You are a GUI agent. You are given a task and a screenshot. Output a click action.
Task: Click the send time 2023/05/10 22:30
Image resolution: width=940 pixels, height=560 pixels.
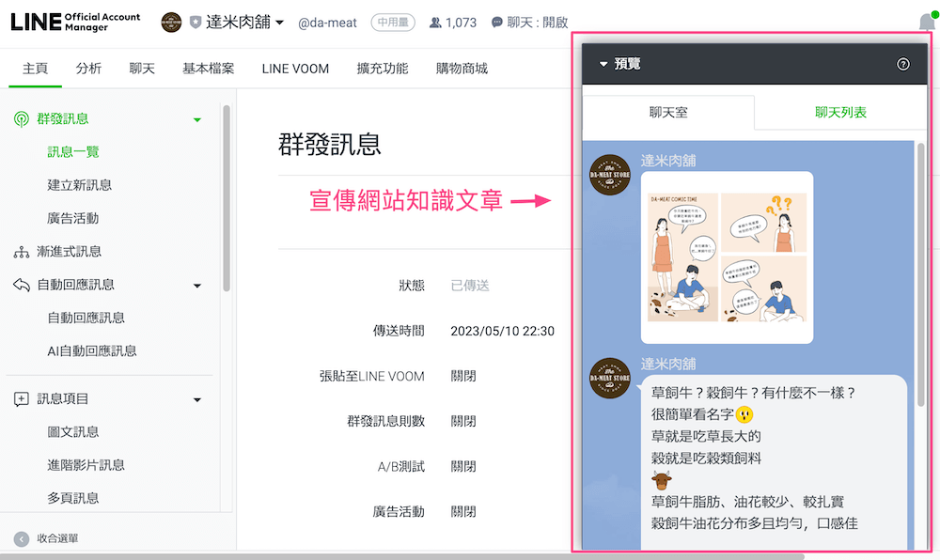pos(502,332)
